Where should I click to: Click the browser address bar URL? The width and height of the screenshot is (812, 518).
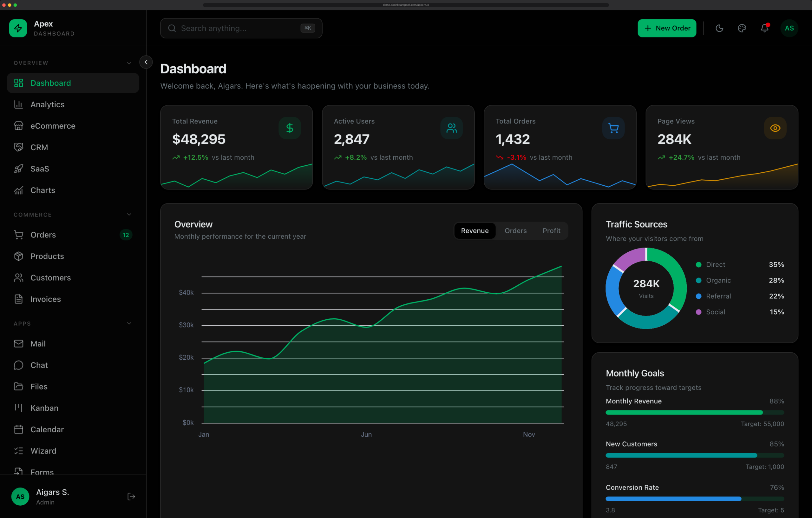[406, 5]
